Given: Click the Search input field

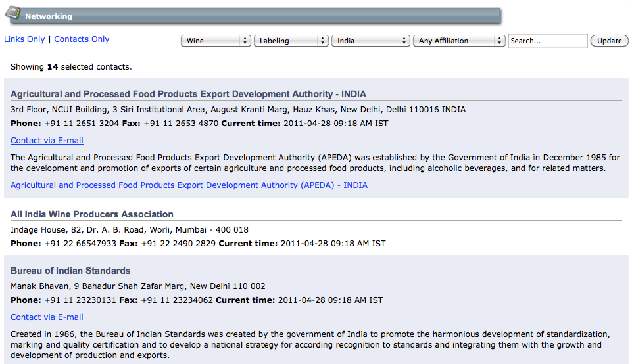Looking at the screenshot, I should (548, 41).
